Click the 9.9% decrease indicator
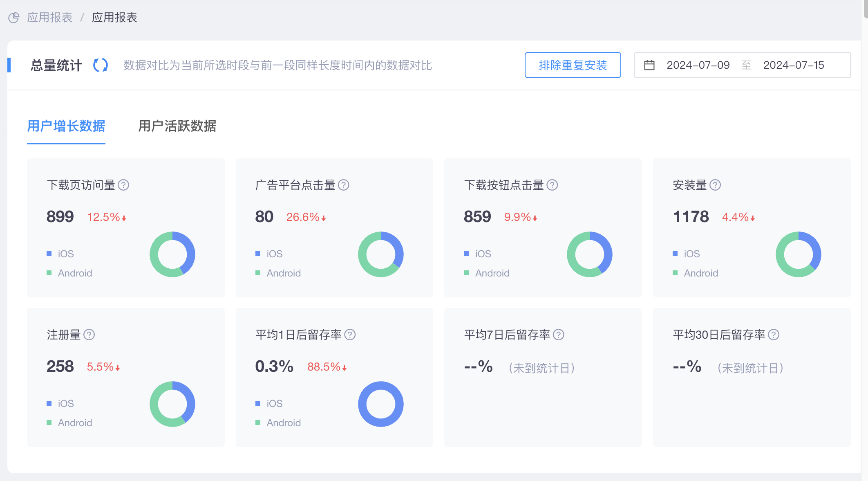 click(521, 217)
